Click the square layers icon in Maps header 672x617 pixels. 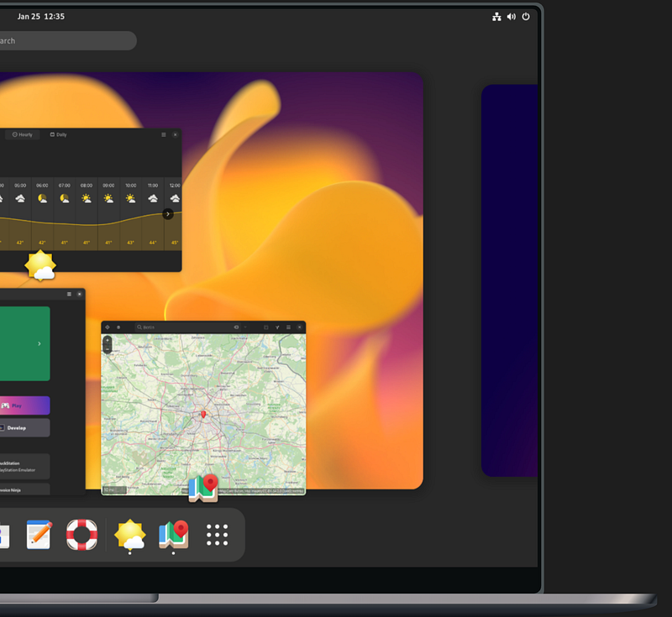coord(266,327)
